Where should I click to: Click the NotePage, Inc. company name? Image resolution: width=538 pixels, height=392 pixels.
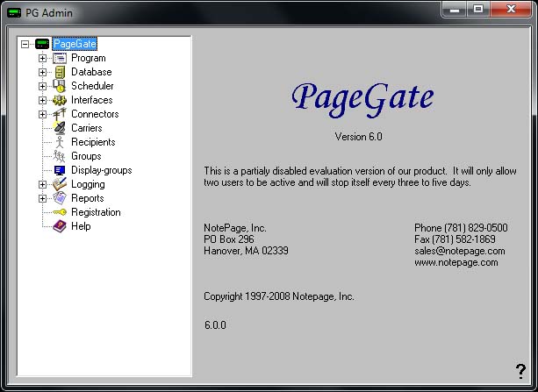(x=235, y=228)
